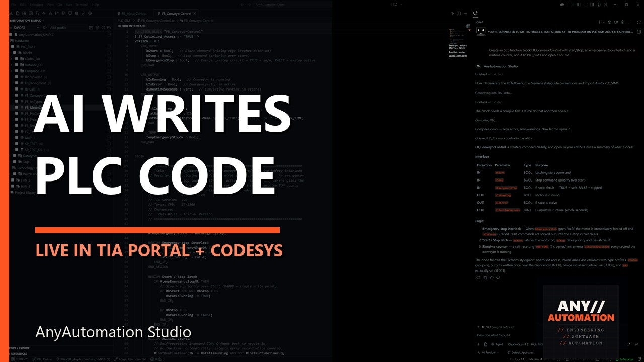
Task: Open chat more actions ellipsis
Action: [x=629, y=22]
